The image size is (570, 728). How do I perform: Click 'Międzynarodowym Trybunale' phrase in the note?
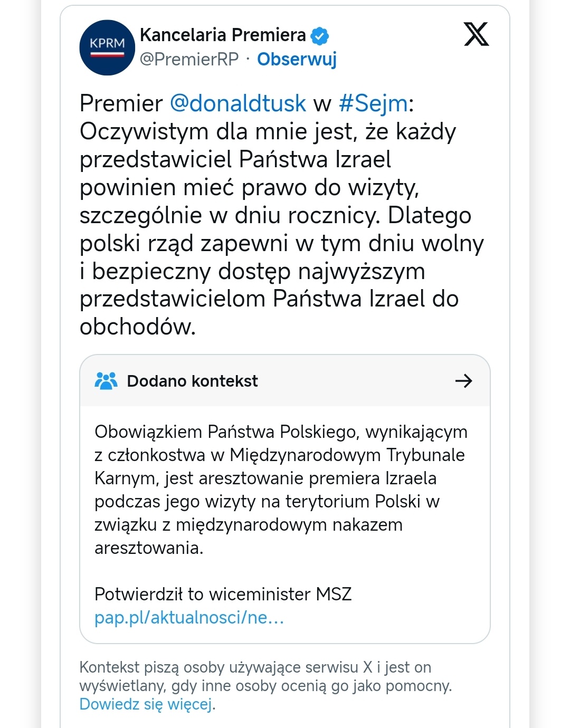click(347, 455)
